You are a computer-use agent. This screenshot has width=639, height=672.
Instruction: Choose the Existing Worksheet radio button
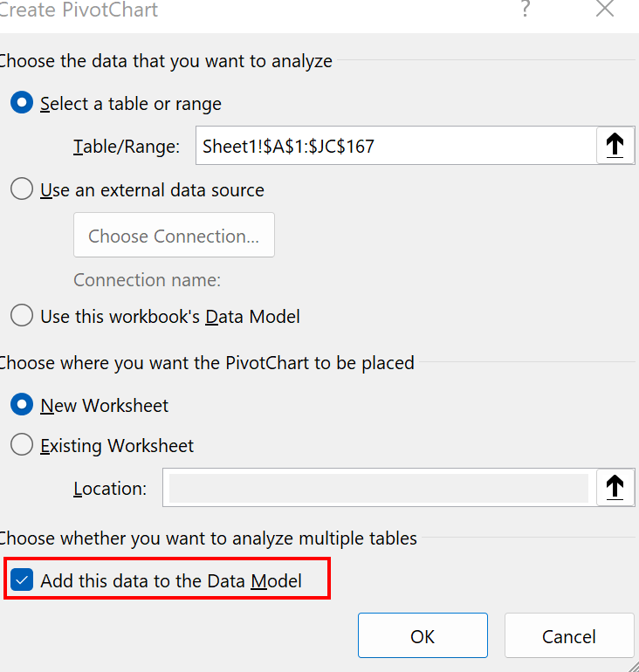[22, 445]
